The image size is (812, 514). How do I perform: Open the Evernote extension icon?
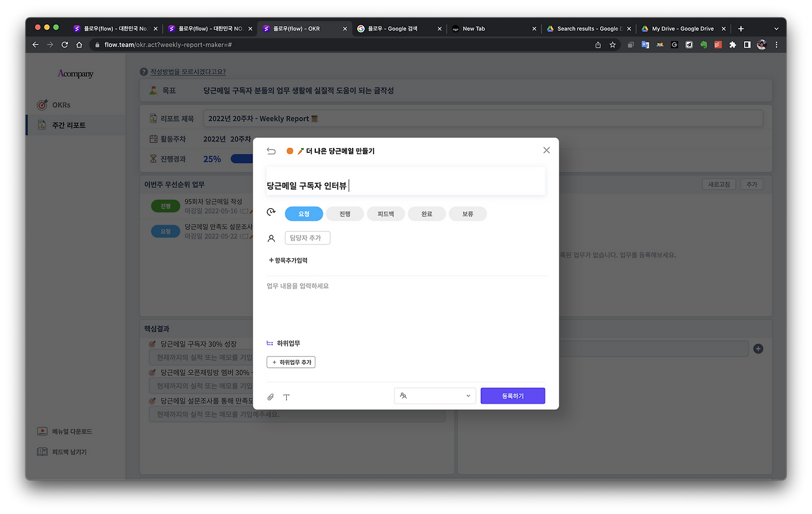coord(704,44)
